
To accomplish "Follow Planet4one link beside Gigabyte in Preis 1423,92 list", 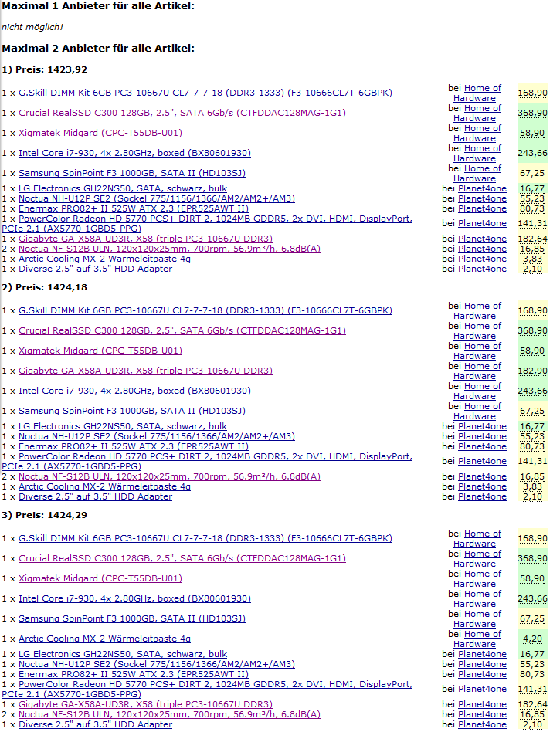I will click(482, 239).
